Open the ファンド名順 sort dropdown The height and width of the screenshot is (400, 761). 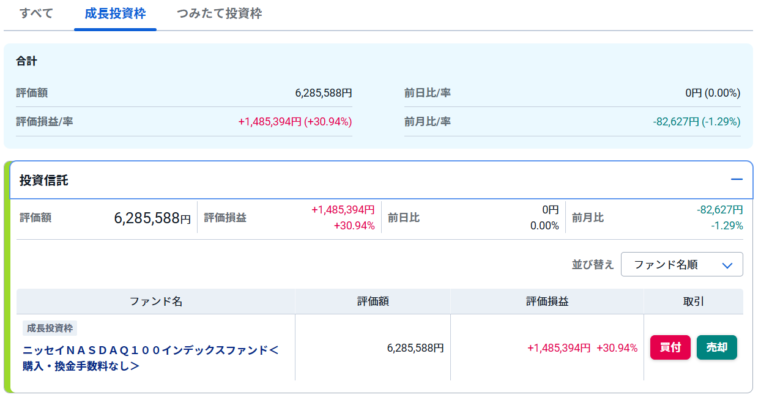682,265
